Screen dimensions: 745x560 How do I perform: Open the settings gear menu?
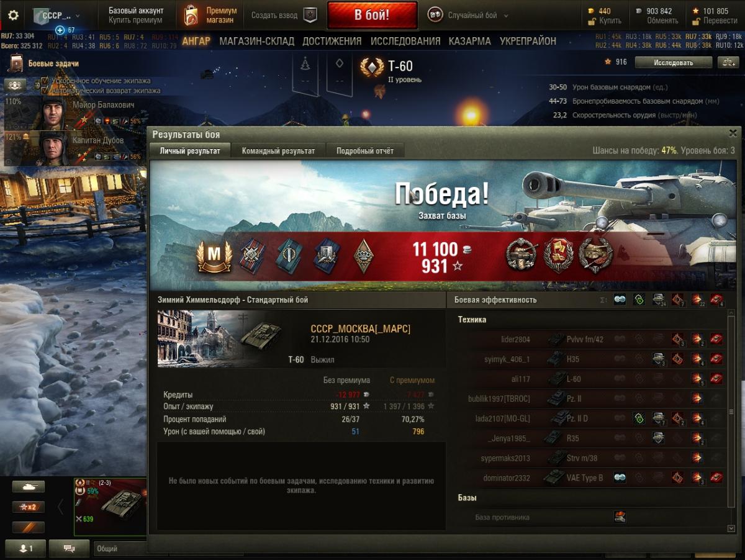(12, 16)
